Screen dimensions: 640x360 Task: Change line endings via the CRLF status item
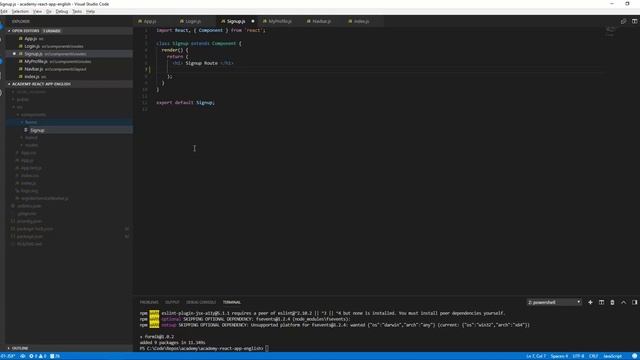point(593,356)
